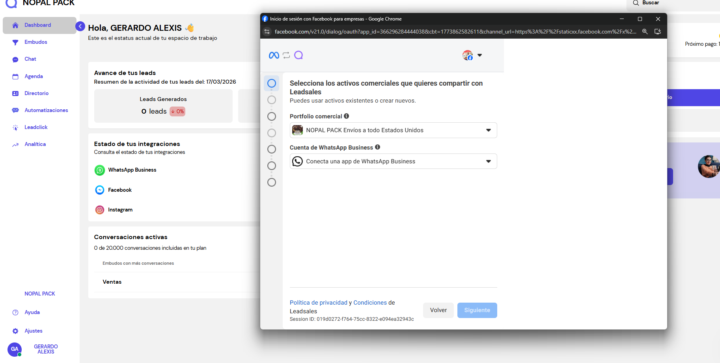Select the third step circle in stepper
Viewport: 720px width, 363px height.
pyautogui.click(x=272, y=117)
